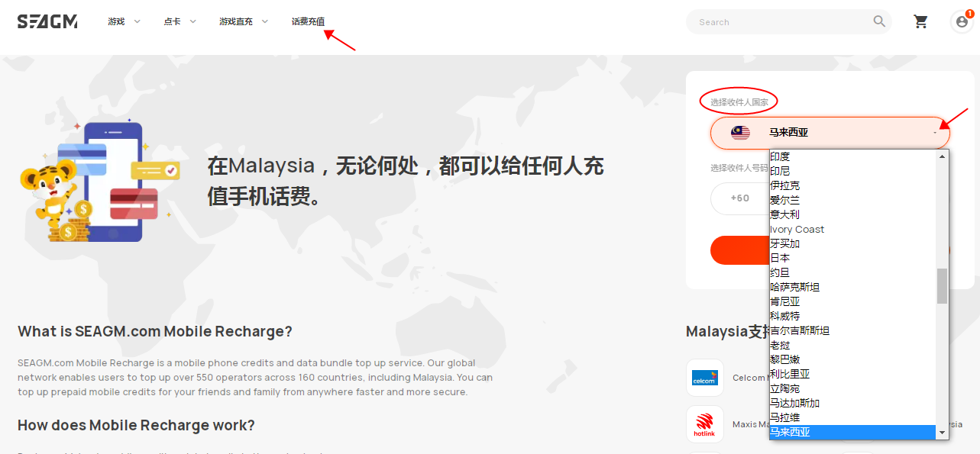Select 马拉维 from the country list
The image size is (980, 454).
[852, 417]
